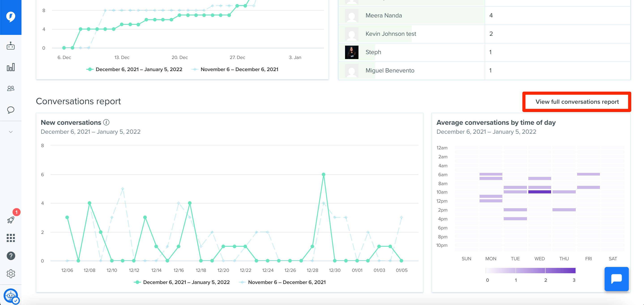The width and height of the screenshot is (644, 305).
Task: Click the Steph name in the table
Action: [x=373, y=52]
